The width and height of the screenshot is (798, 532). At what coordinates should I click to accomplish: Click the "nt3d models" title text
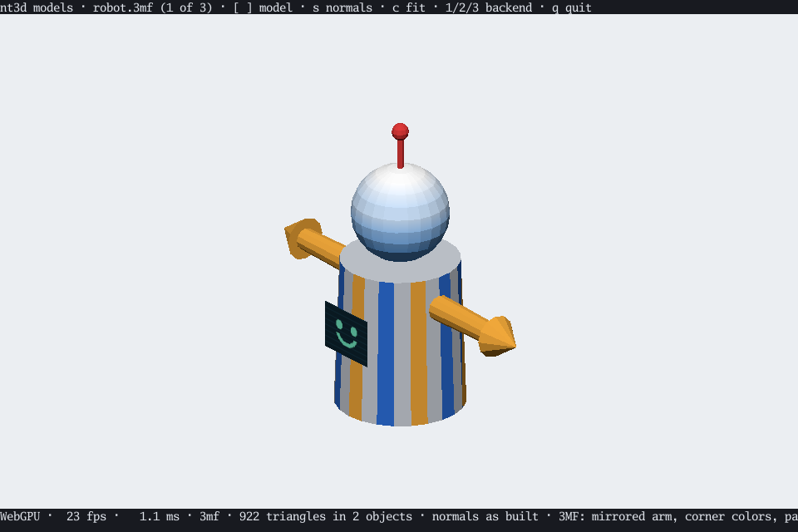[x=36, y=7]
